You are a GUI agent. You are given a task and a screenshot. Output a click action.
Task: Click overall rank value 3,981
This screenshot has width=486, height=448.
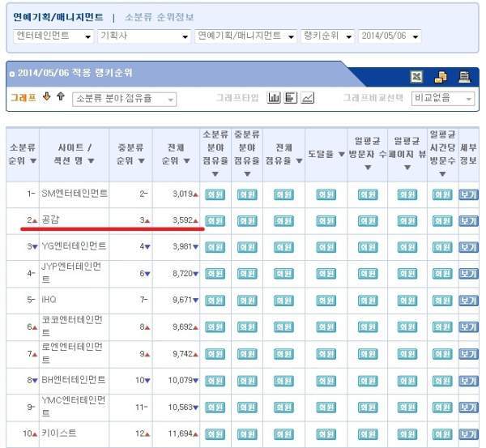183,246
